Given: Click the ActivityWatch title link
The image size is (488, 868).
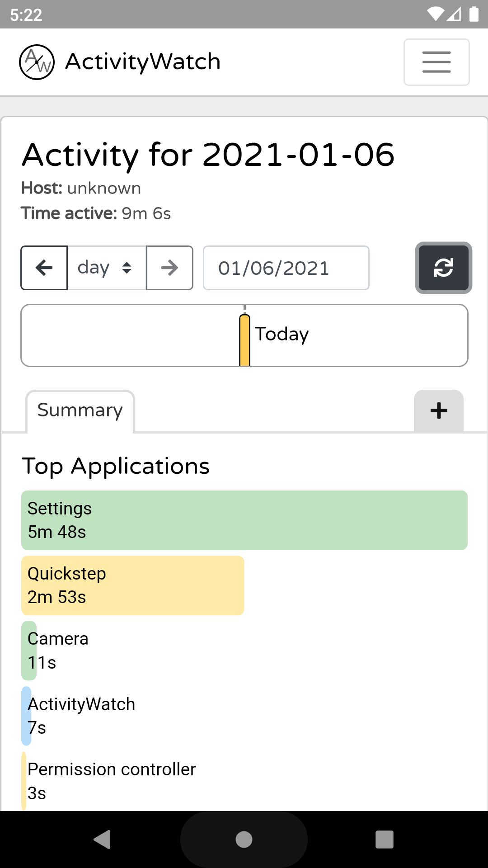Looking at the screenshot, I should coord(143,62).
